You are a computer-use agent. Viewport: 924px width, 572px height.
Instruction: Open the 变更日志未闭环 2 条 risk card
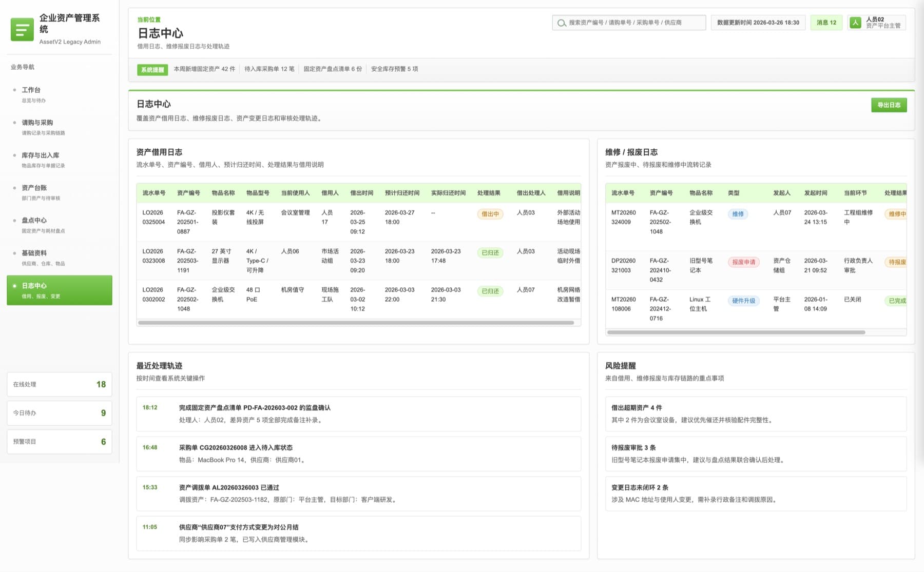point(756,494)
